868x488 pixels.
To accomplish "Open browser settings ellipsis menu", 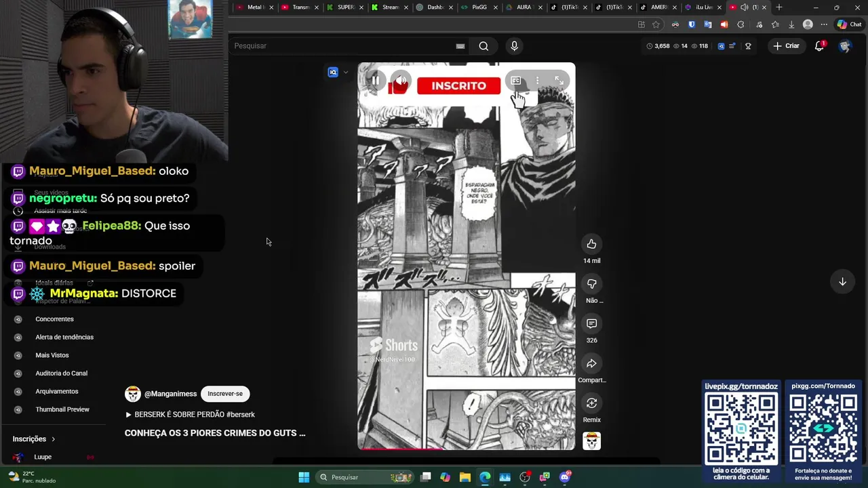I will (x=823, y=24).
